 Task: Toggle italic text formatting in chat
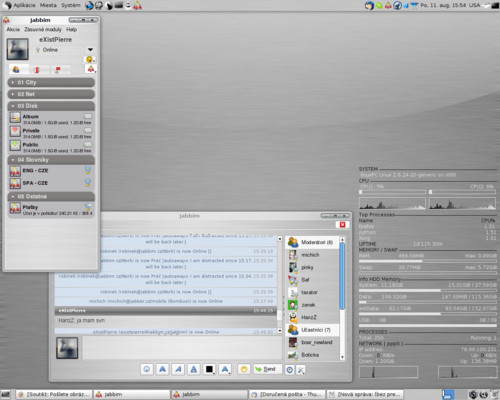point(178,369)
